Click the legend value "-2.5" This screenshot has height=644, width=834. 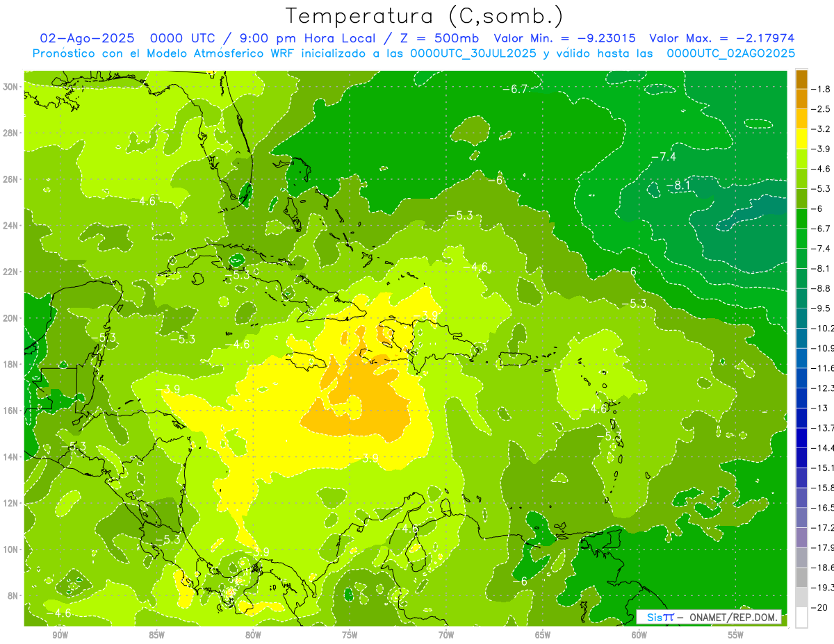[821, 109]
